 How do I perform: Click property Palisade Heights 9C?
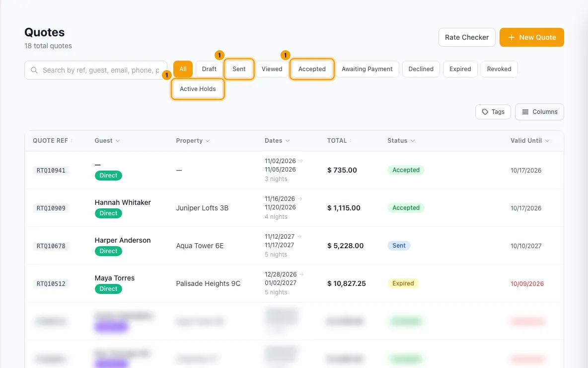208,283
